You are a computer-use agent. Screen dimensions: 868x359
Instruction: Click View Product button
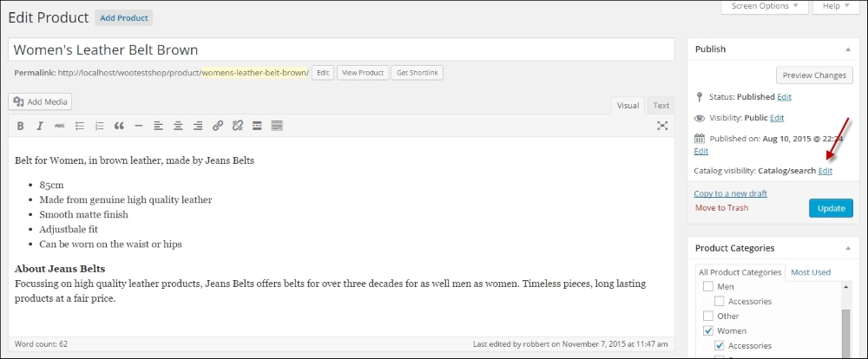tap(363, 73)
